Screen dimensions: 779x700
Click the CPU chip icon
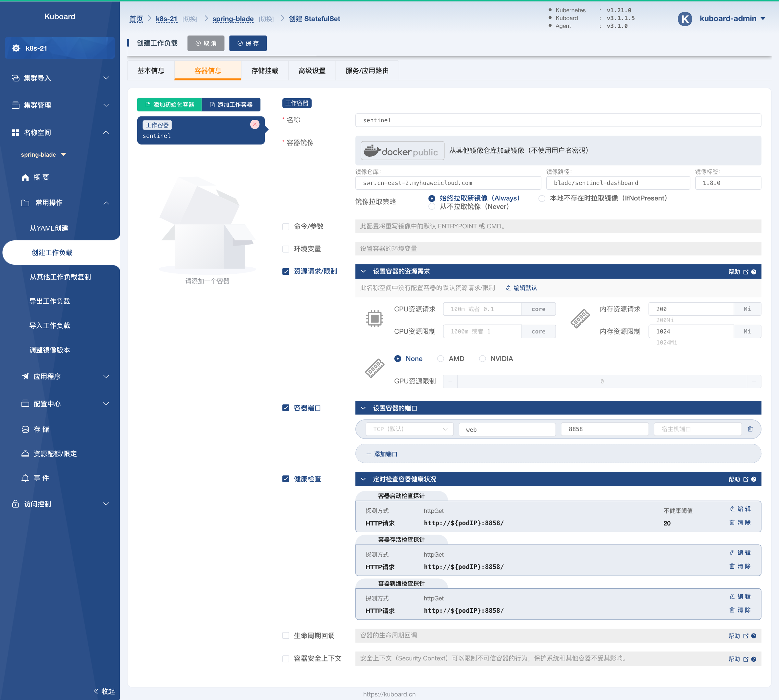coord(375,319)
